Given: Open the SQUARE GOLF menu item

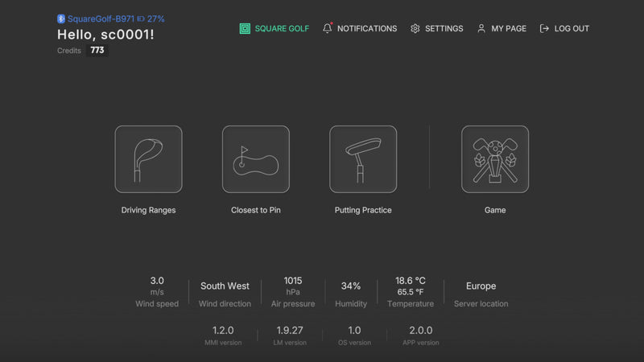Looking at the screenshot, I should [x=282, y=28].
